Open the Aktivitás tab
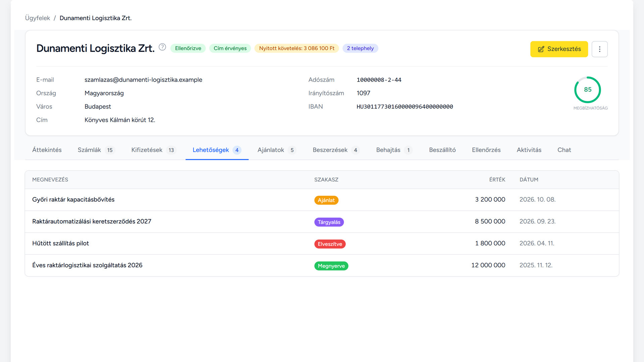Screen dimensions: 644x362 529,150
